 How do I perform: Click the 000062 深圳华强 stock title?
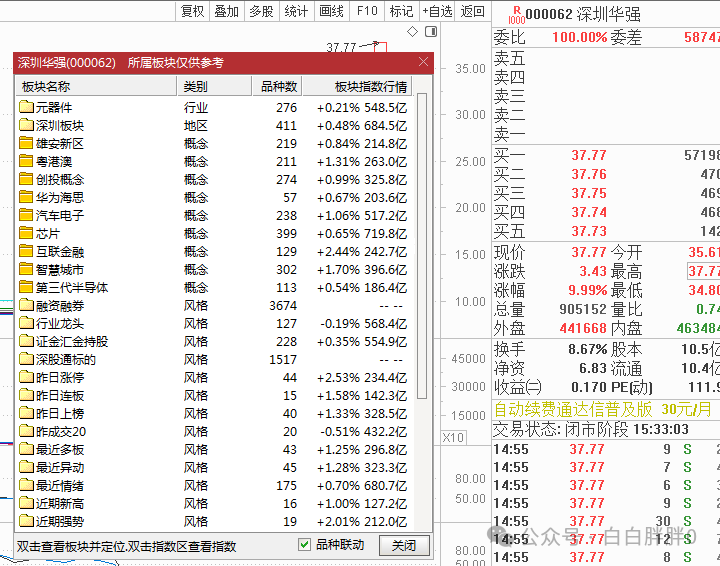tap(583, 14)
